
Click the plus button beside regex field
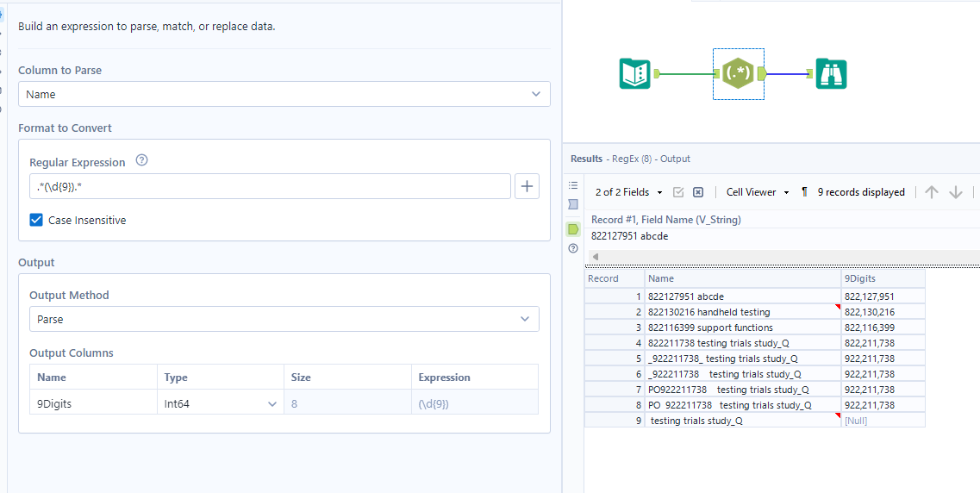coord(527,186)
